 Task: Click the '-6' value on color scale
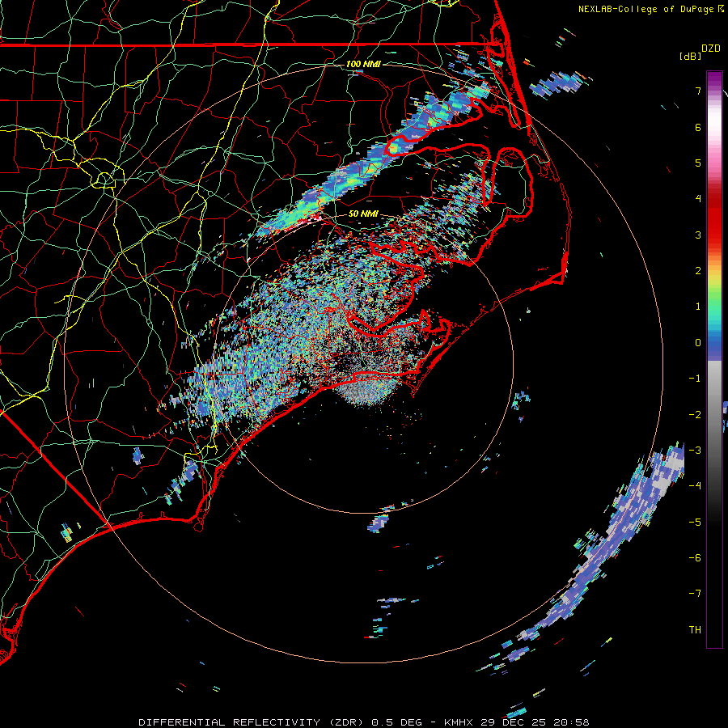pos(695,558)
